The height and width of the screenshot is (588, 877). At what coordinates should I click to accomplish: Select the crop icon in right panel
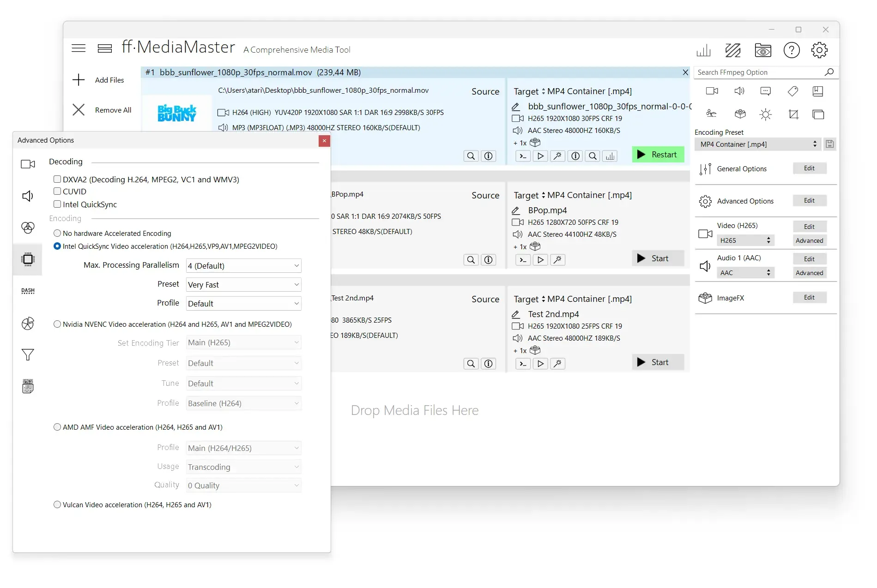coord(793,114)
